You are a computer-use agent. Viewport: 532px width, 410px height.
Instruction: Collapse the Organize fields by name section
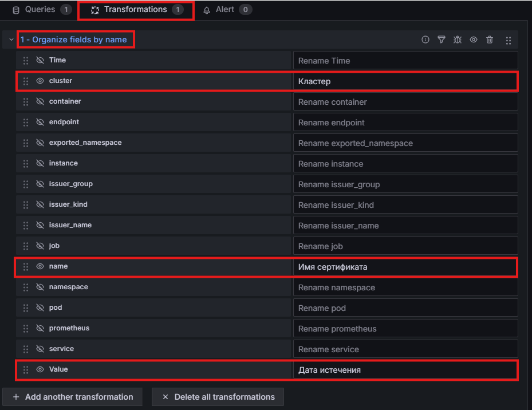[11, 40]
